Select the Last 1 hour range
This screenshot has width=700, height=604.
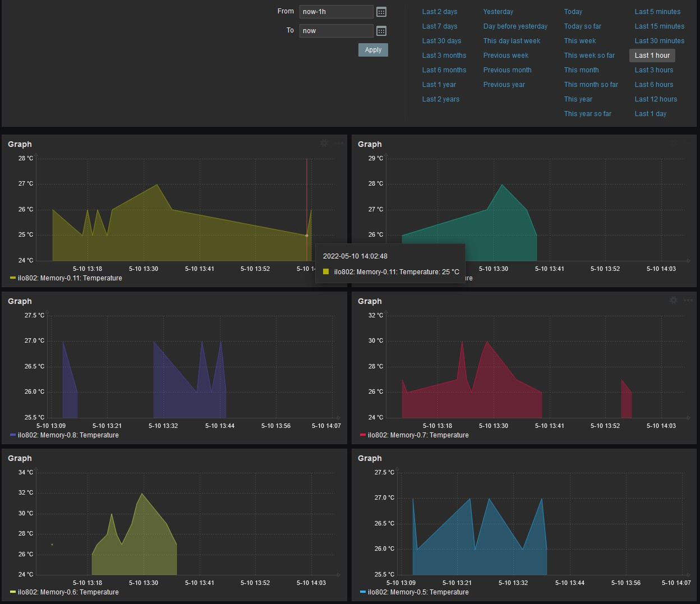(x=652, y=56)
